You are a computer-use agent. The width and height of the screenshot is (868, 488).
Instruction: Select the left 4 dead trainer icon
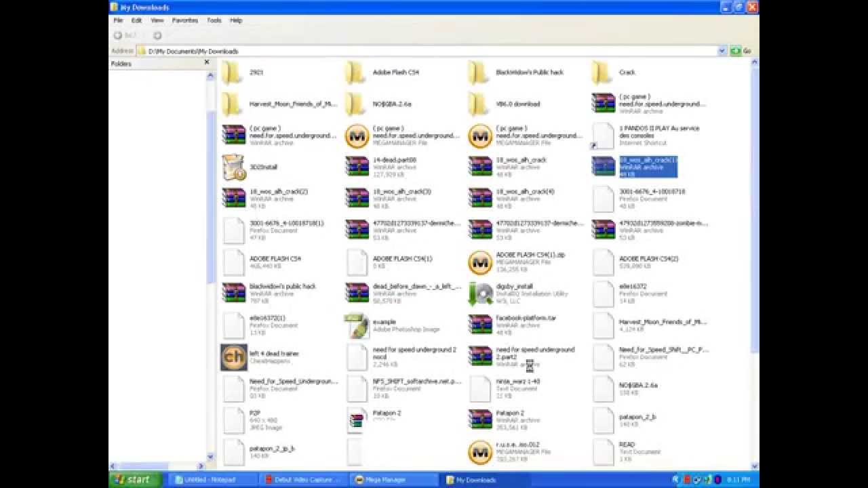(233, 357)
